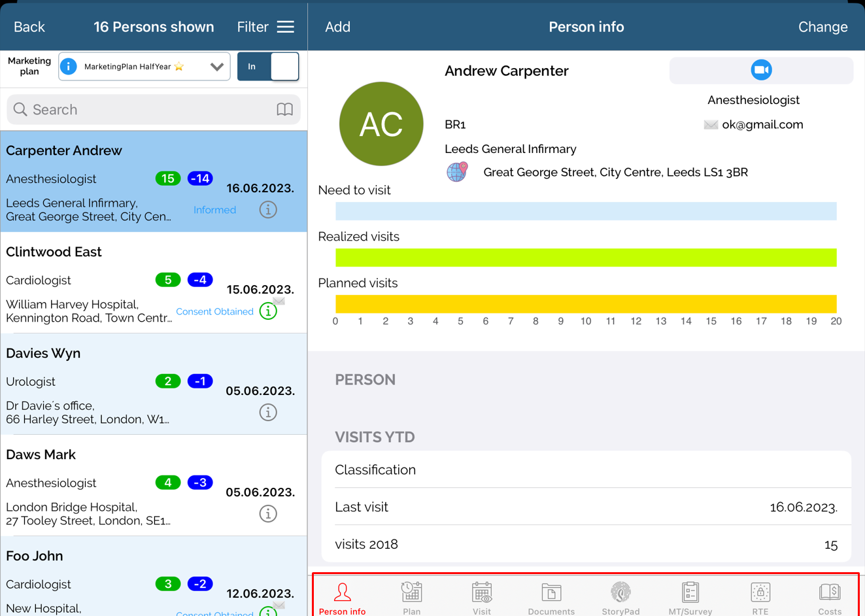Click email envelope icon next to ok@gmail.com

pyautogui.click(x=711, y=125)
